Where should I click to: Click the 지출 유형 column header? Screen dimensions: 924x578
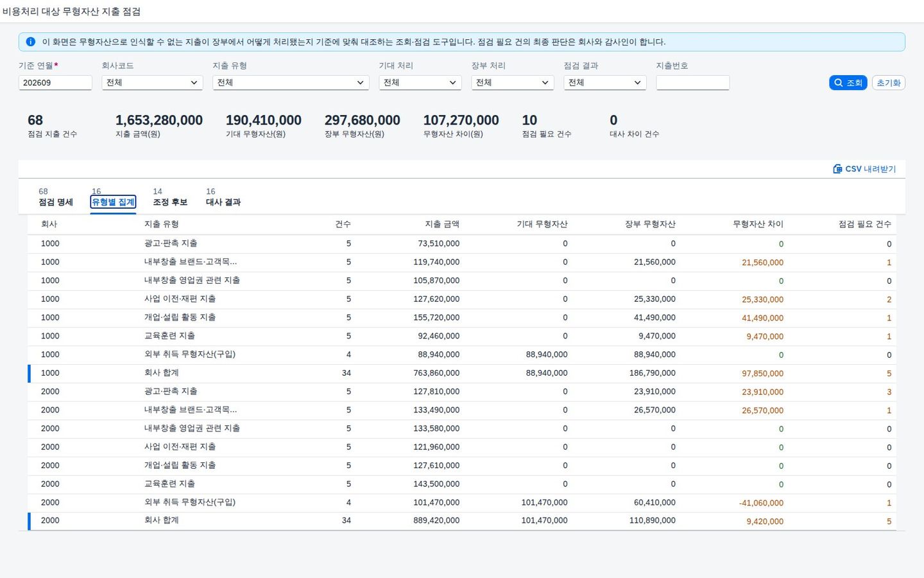[162, 224]
